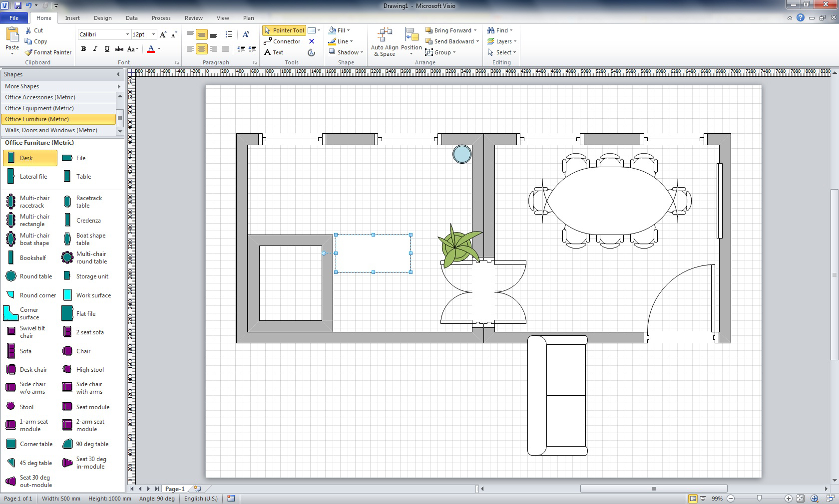Image resolution: width=839 pixels, height=504 pixels.
Task: Toggle bold formatting
Action: [83, 49]
